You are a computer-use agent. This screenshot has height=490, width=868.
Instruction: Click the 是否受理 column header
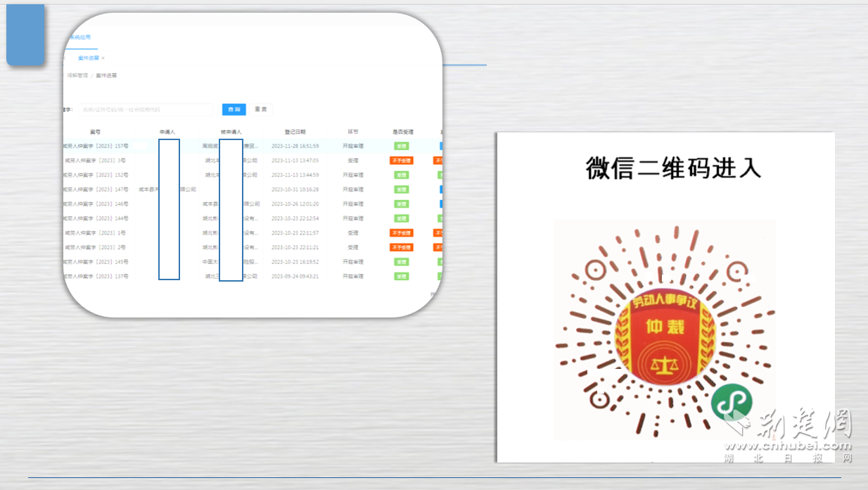click(x=404, y=132)
